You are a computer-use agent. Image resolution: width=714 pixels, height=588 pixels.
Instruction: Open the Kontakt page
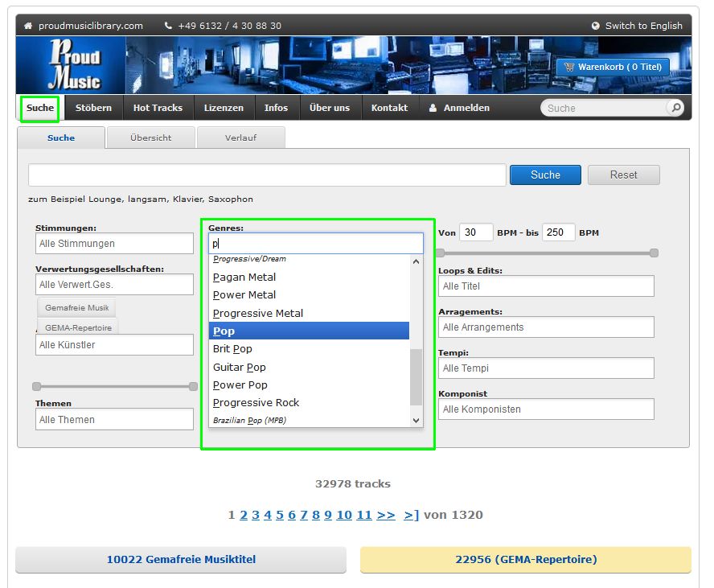[x=389, y=108]
